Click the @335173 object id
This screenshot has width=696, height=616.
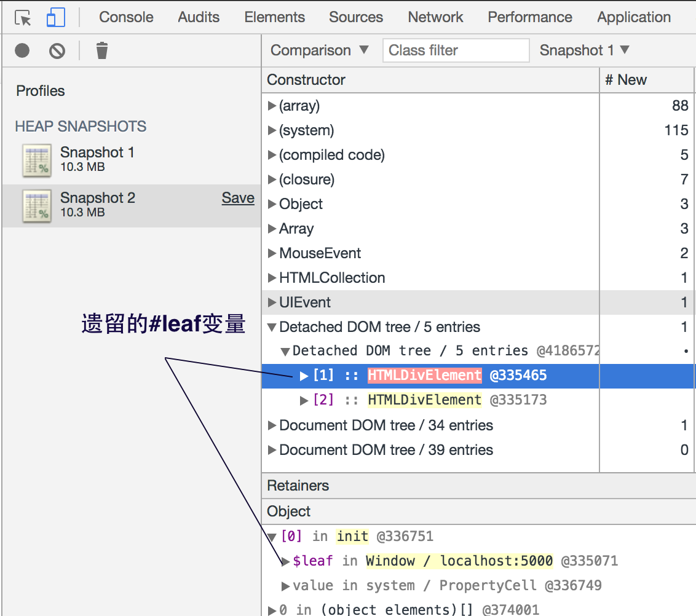click(518, 400)
